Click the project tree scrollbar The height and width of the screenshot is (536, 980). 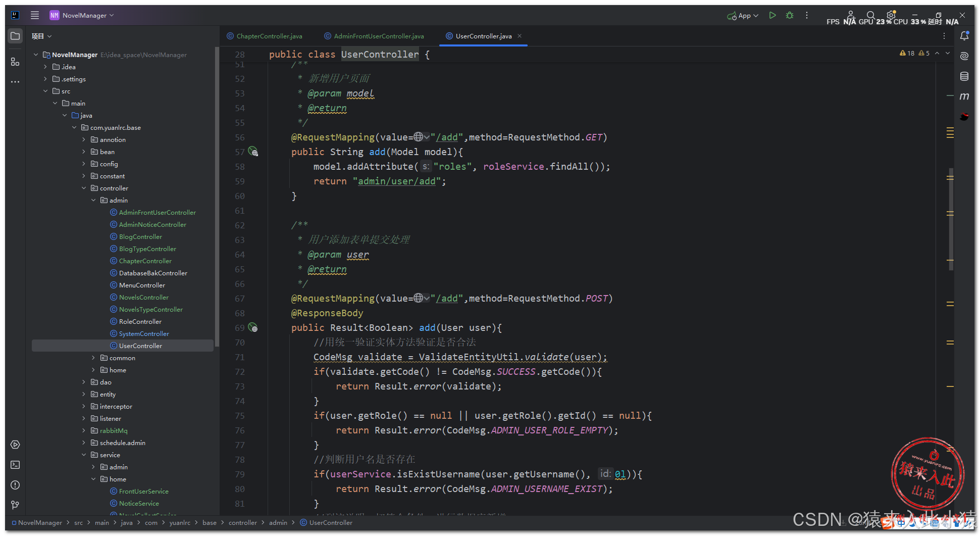pos(217,197)
